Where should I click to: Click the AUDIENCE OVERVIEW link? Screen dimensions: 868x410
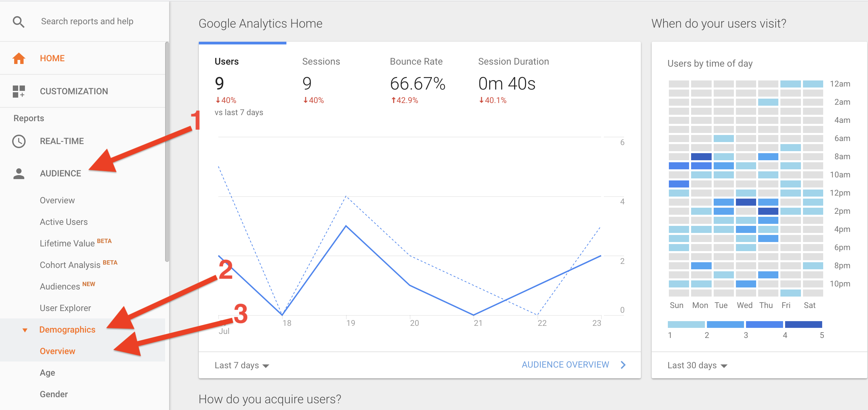point(565,364)
